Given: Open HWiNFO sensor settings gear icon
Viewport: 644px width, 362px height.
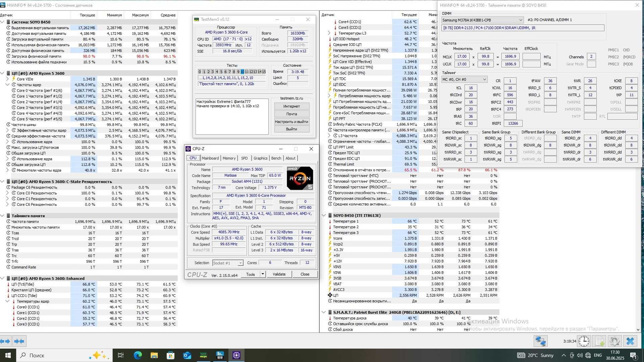Looking at the screenshot, I should [615, 341].
